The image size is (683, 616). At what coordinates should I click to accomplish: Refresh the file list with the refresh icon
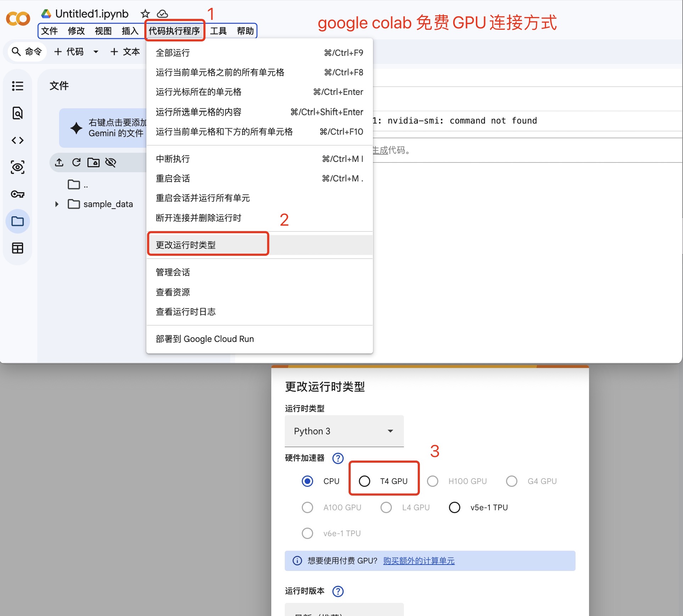(x=76, y=163)
